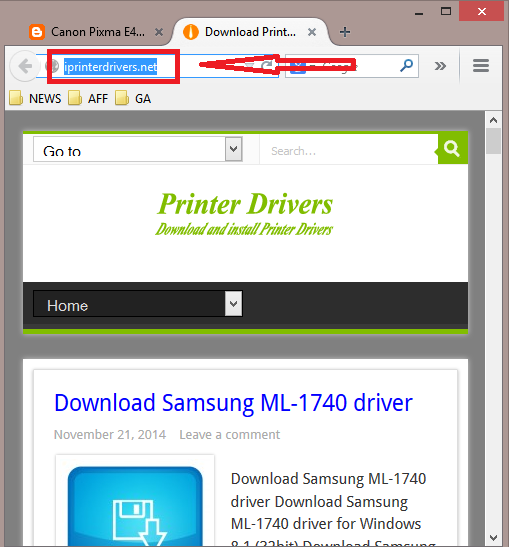Expand the Home navigation dropdown

138,304
